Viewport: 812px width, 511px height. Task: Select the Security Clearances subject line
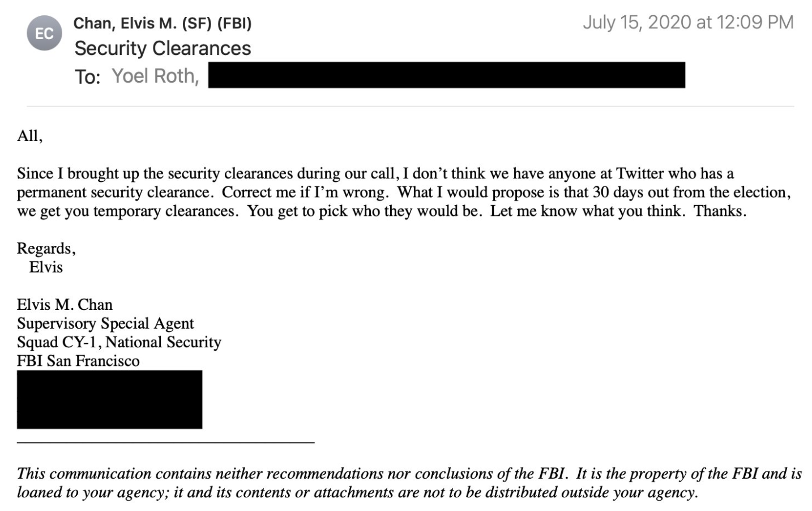pyautogui.click(x=163, y=49)
